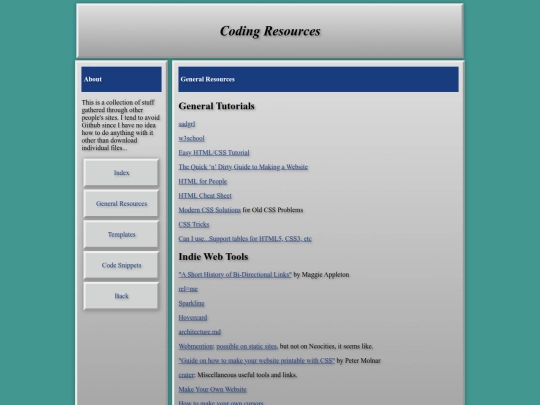Viewport: 540px width, 405px height.
Task: Visit the CSS Tricks link
Action: (194, 225)
